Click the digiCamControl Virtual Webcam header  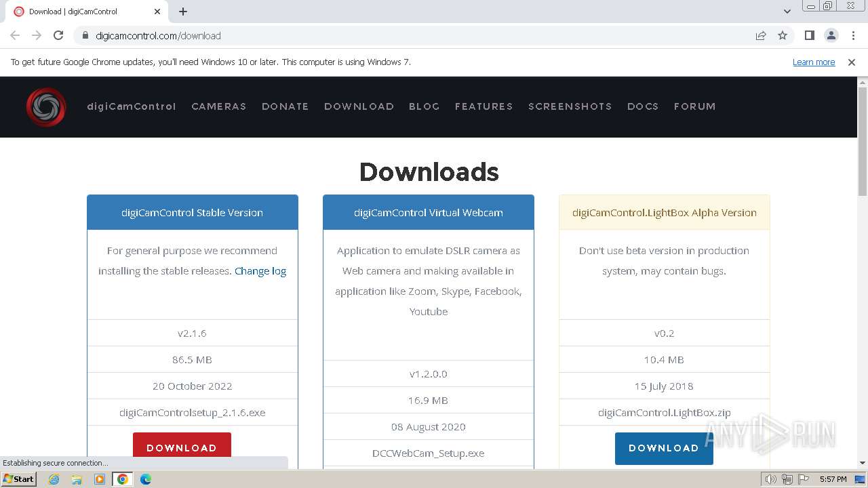pos(429,212)
